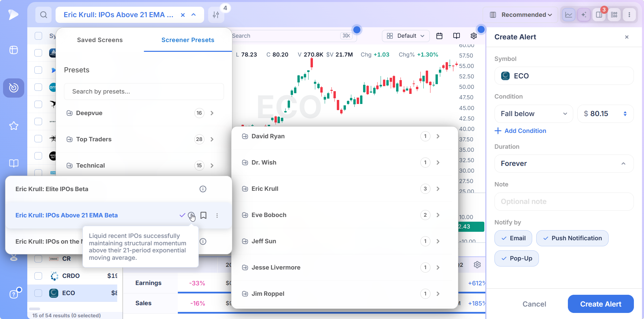
Task: Open the Default view dropdown
Action: click(406, 36)
